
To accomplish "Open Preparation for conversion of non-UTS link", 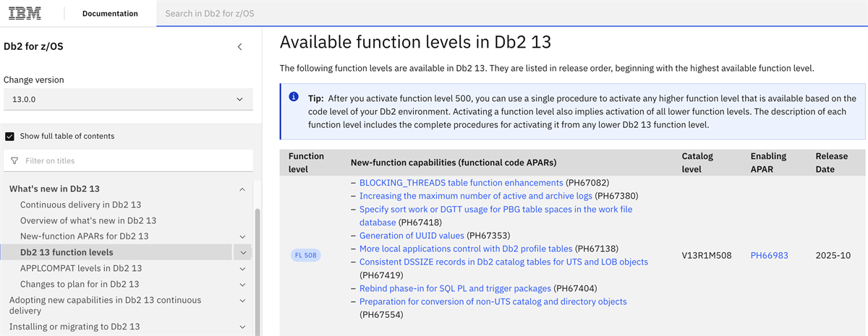I will click(493, 301).
